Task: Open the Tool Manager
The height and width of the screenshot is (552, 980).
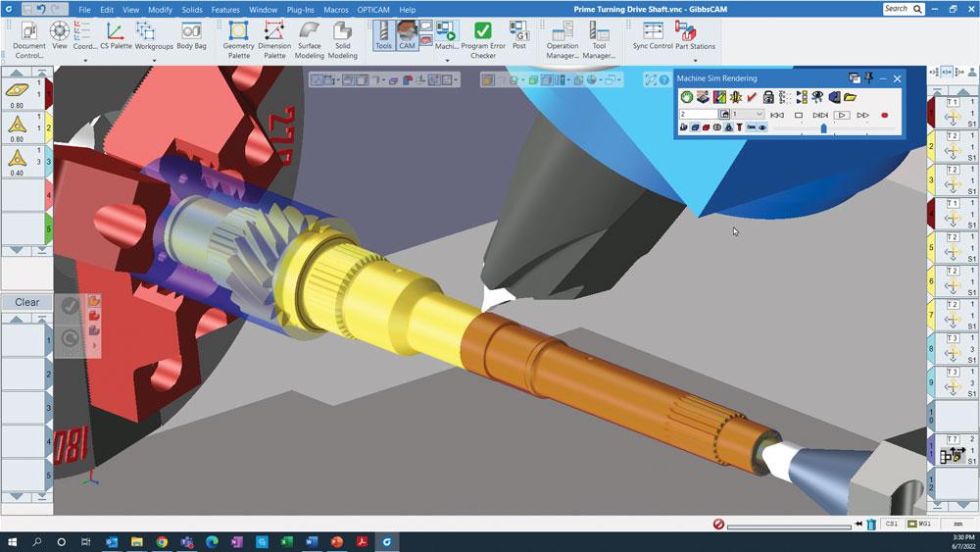Action: click(599, 37)
